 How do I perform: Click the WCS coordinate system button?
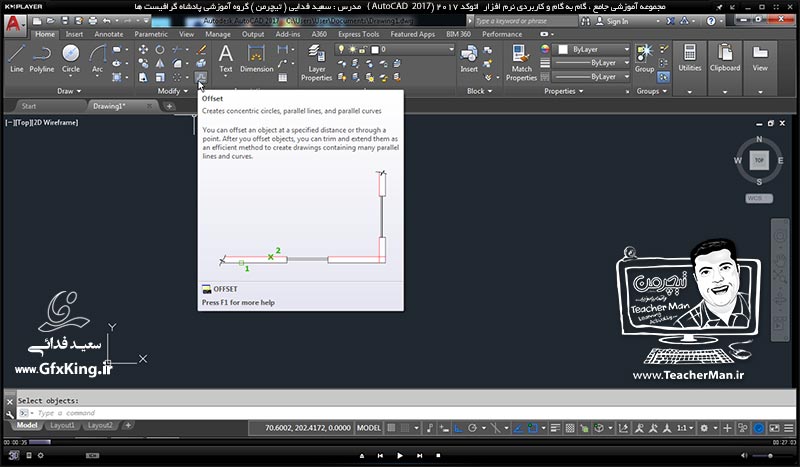coord(759,198)
